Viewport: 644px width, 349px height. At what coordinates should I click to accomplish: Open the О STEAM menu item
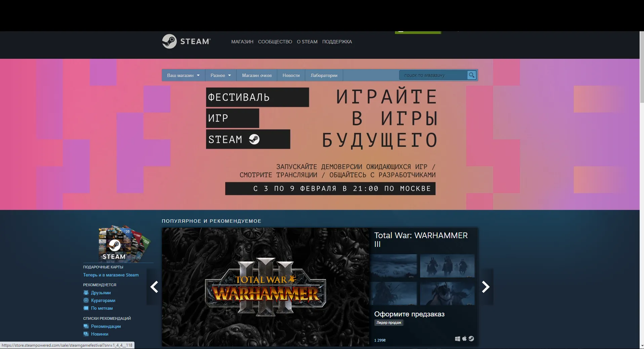tap(307, 42)
